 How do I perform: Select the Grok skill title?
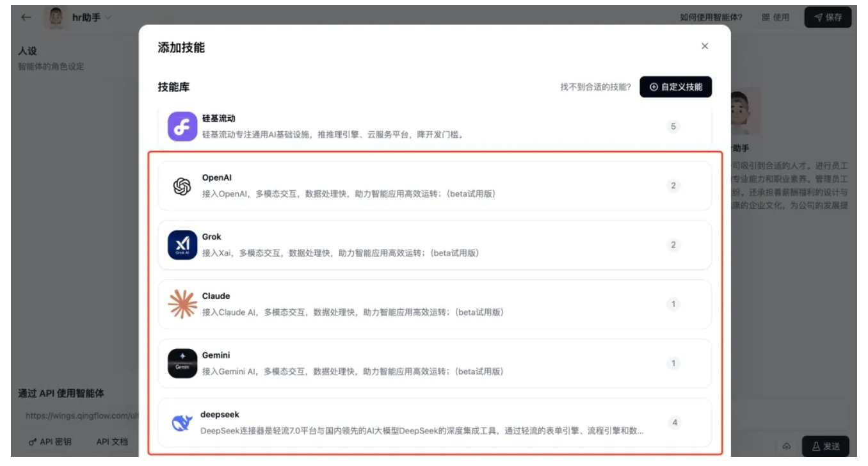[x=212, y=237]
